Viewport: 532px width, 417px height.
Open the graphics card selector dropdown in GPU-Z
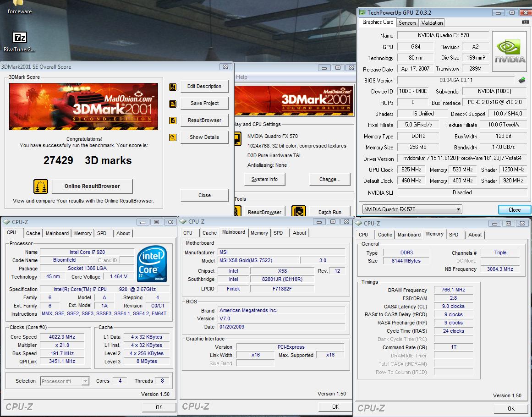tap(412, 209)
